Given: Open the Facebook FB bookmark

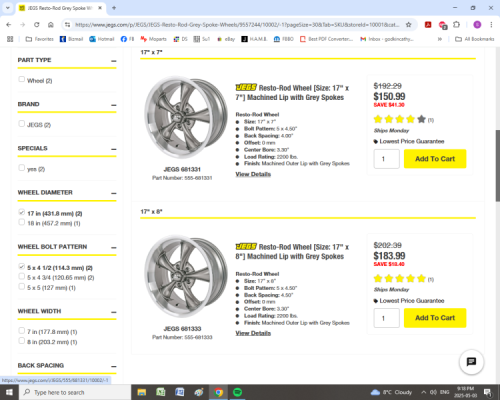Looking at the screenshot, I should pyautogui.click(x=127, y=39).
